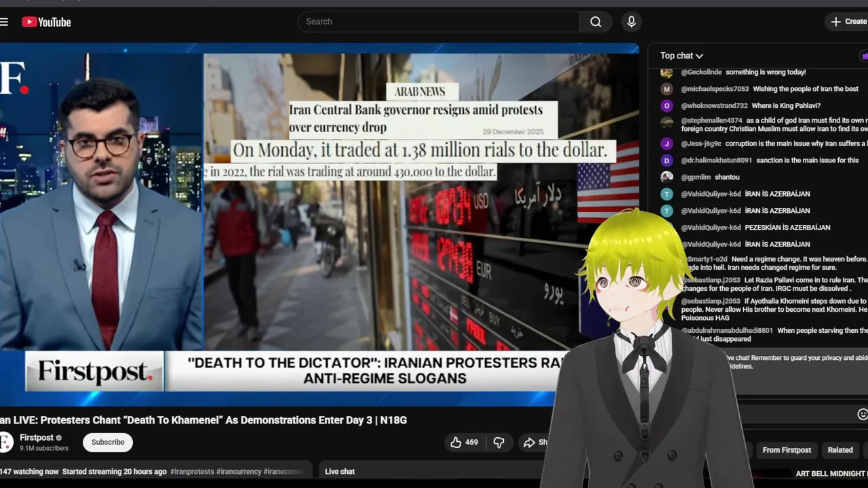Click chat message 'Where is King Pahlavi?'

pos(786,106)
